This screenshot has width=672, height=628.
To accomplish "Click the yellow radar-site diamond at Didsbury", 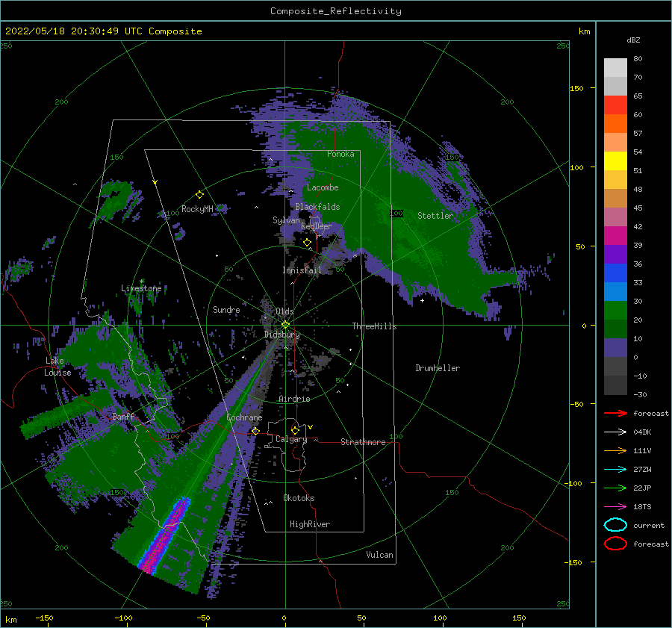I will click(x=285, y=325).
